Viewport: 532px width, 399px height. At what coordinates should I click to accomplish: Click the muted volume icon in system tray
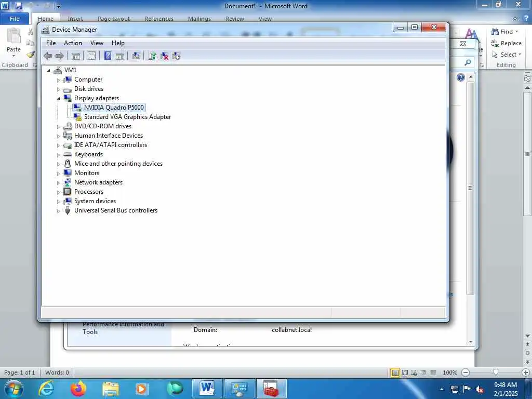(480, 390)
